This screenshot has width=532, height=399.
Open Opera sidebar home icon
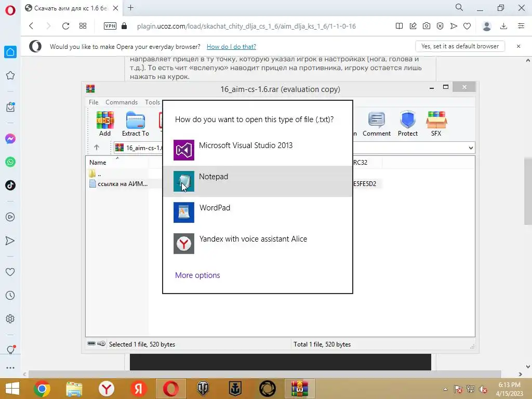pyautogui.click(x=10, y=52)
